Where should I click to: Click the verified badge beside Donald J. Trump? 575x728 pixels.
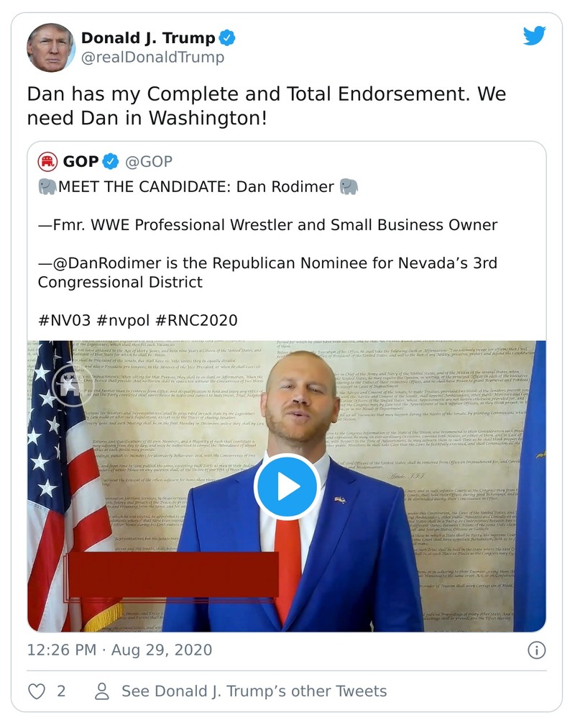(x=228, y=38)
